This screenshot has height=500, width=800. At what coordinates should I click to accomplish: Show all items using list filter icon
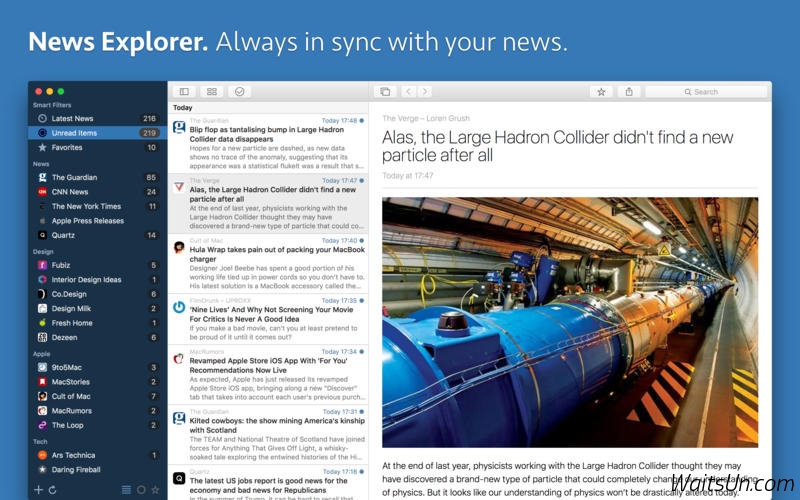[x=126, y=489]
